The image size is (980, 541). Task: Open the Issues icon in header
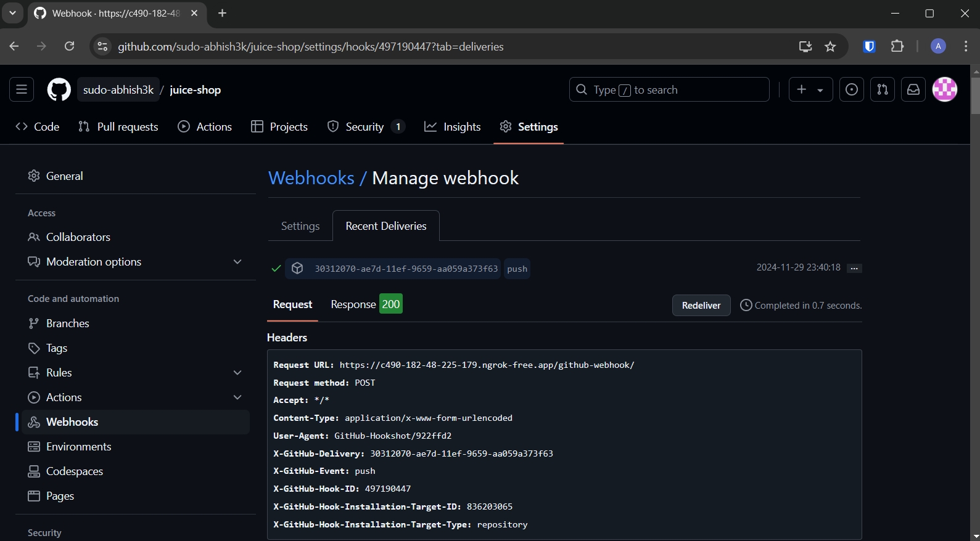pyautogui.click(x=852, y=90)
